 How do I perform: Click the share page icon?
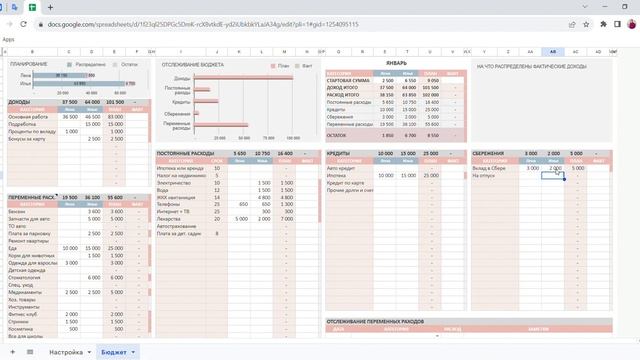pyautogui.click(x=572, y=24)
